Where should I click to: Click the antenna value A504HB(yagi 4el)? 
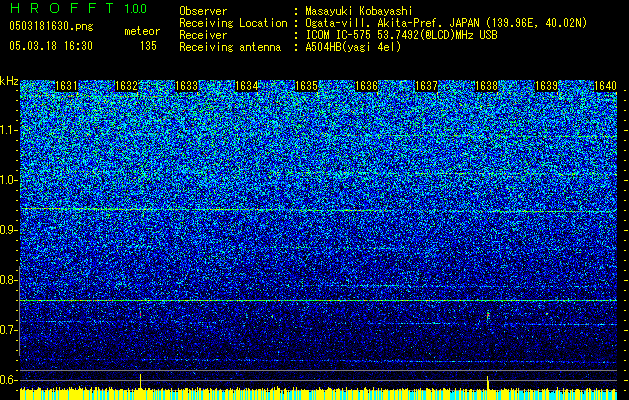[x=353, y=47]
